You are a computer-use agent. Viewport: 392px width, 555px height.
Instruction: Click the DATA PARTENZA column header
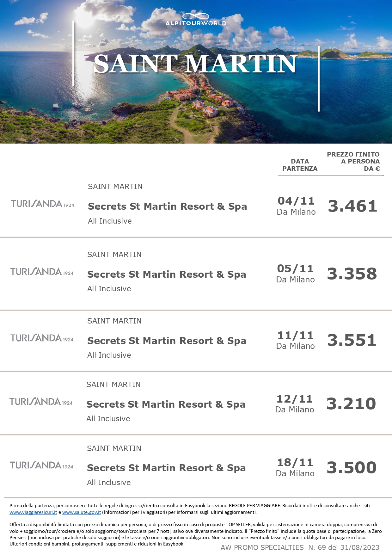point(300,165)
